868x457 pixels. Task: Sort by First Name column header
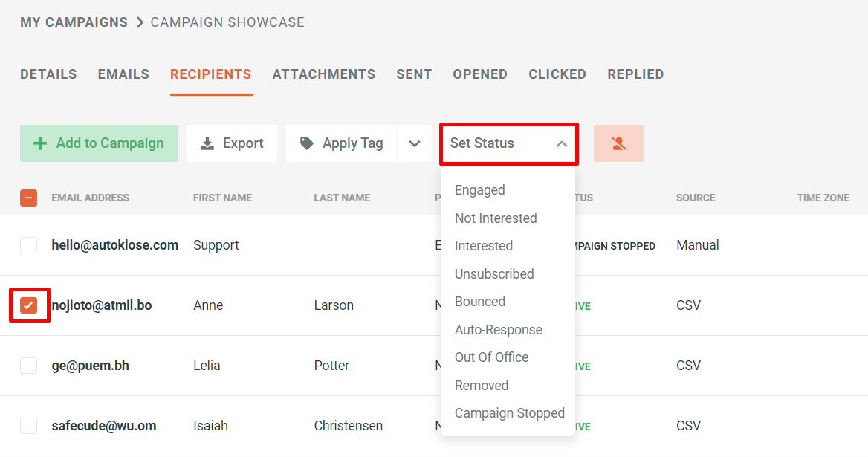(x=222, y=198)
